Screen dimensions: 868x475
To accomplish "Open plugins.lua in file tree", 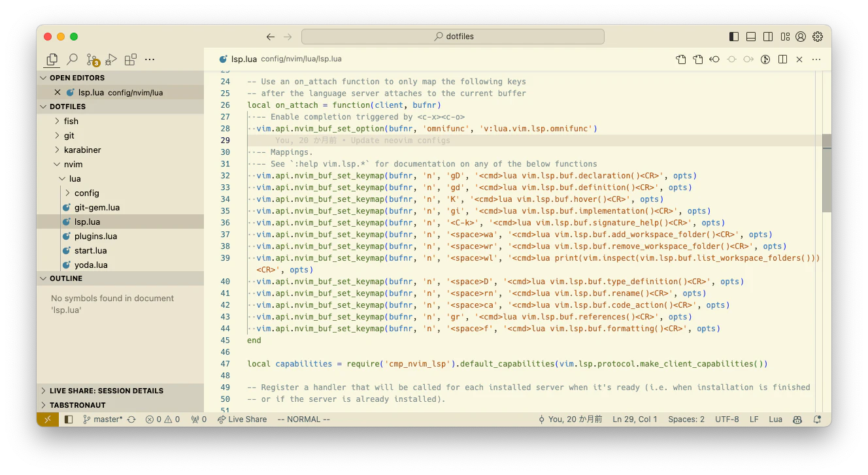I will pyautogui.click(x=120, y=236).
